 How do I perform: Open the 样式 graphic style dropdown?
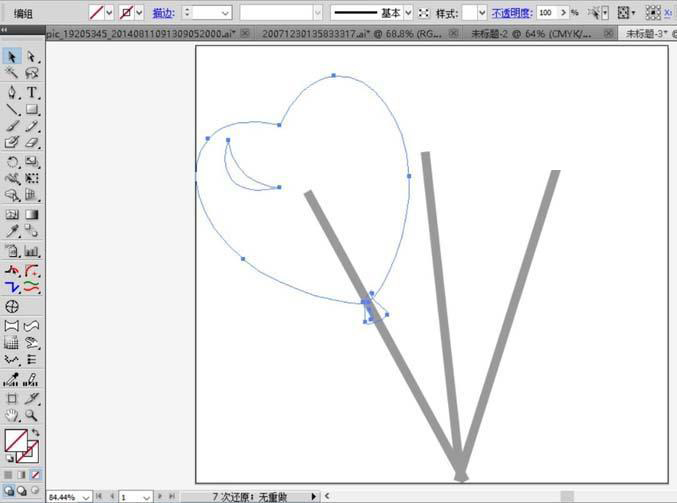pos(482,13)
